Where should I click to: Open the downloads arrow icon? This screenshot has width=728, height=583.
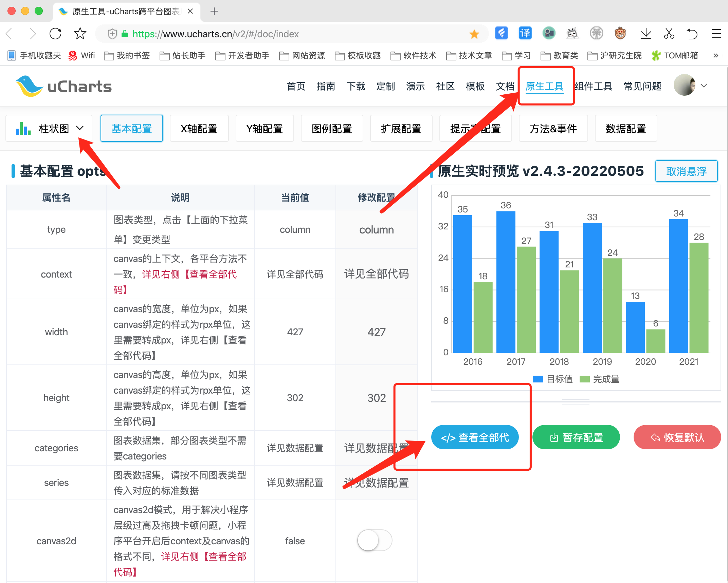tap(646, 33)
